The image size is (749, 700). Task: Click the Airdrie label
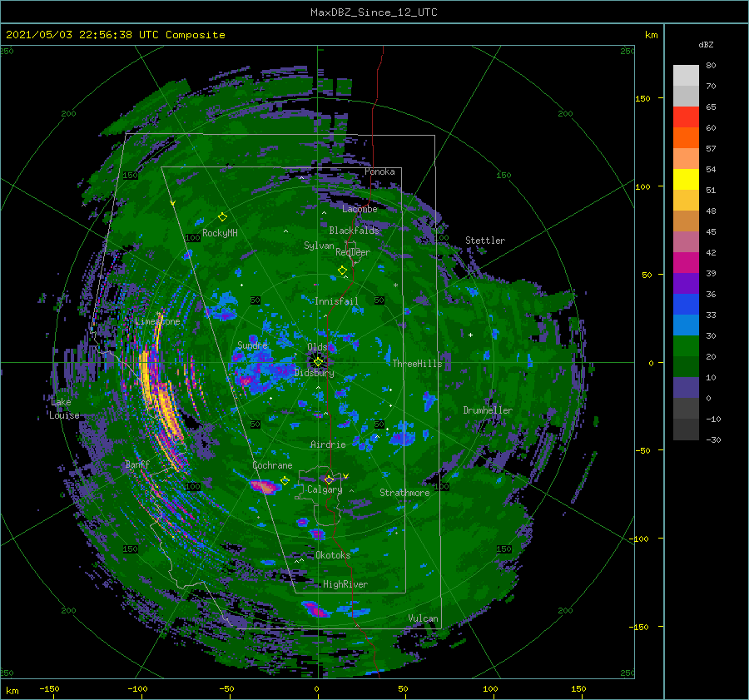click(328, 444)
